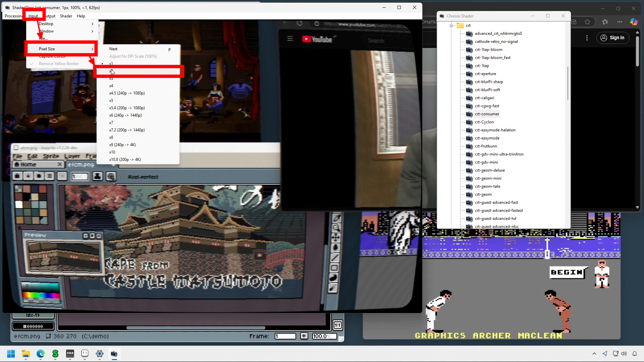Image resolution: width=644 pixels, height=362 pixels.
Task: Open the browser three-dots settings menu
Action: tap(620, 22)
